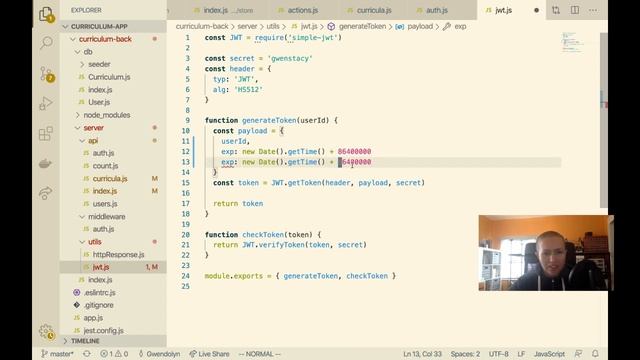Select the jwt.js editor tab
Viewport: 640px width, 360px height.
pyautogui.click(x=503, y=10)
